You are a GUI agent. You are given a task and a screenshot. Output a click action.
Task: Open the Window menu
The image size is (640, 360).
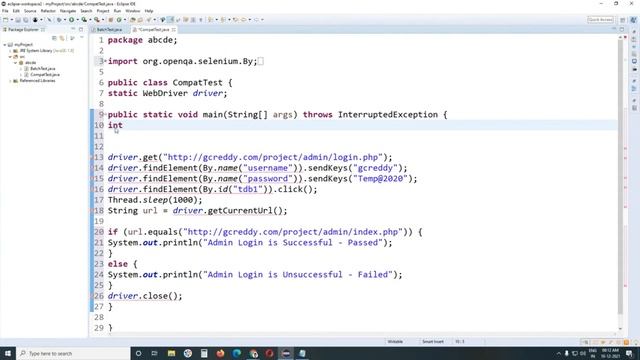tap(133, 11)
